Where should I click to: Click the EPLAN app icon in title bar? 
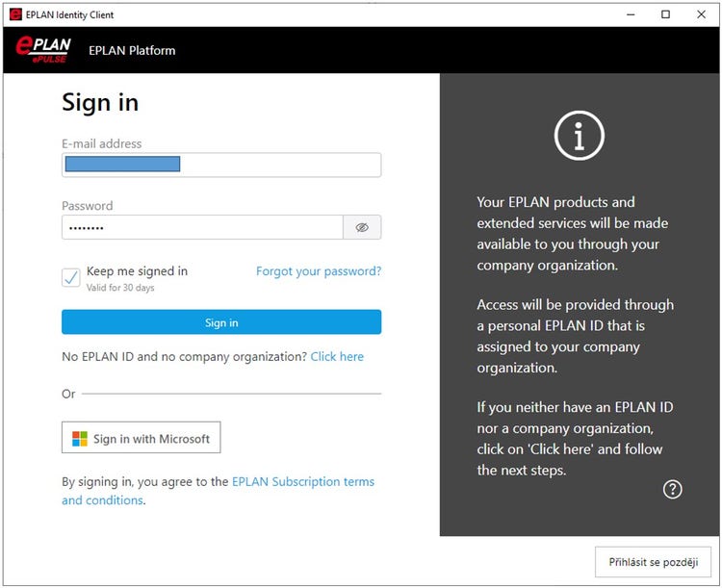pyautogui.click(x=15, y=14)
